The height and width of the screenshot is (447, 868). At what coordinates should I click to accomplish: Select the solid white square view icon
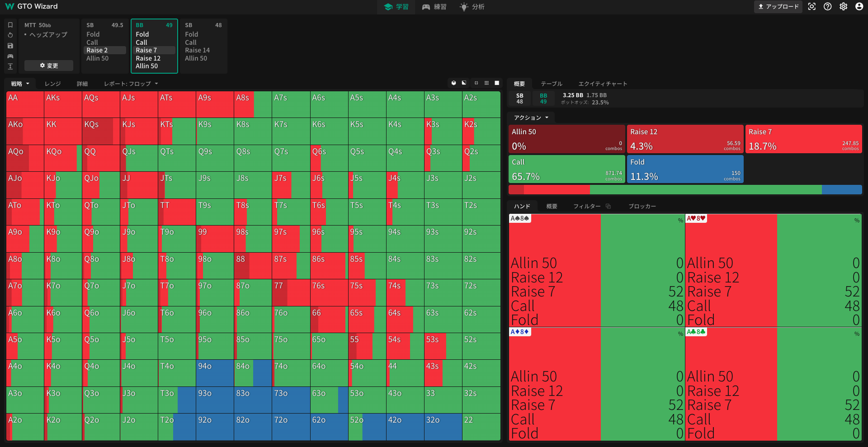click(497, 83)
